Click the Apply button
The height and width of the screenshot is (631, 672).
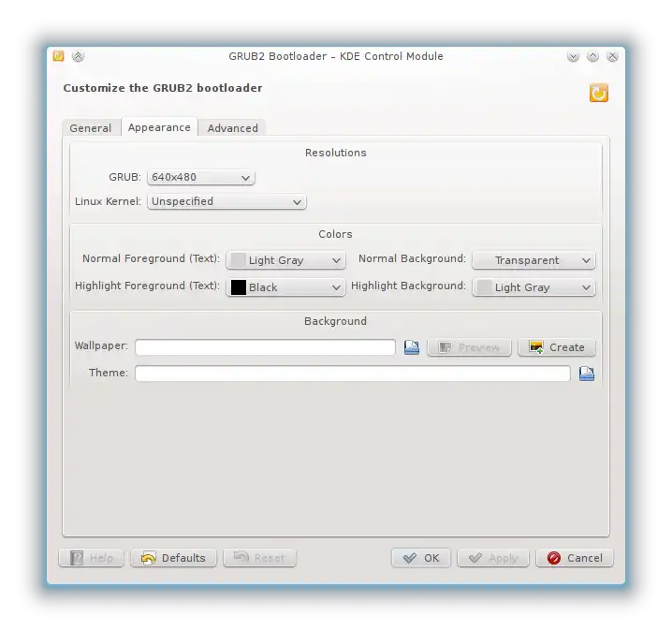coord(493,558)
